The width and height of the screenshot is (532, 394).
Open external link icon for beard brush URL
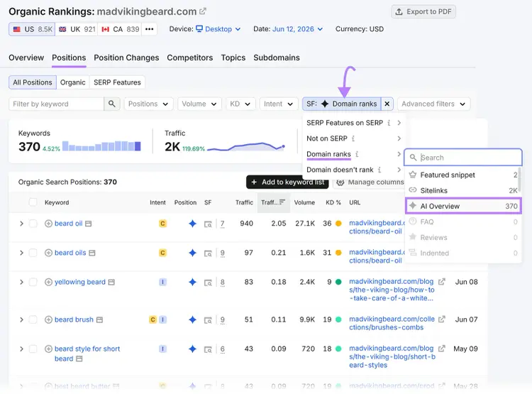click(441, 319)
